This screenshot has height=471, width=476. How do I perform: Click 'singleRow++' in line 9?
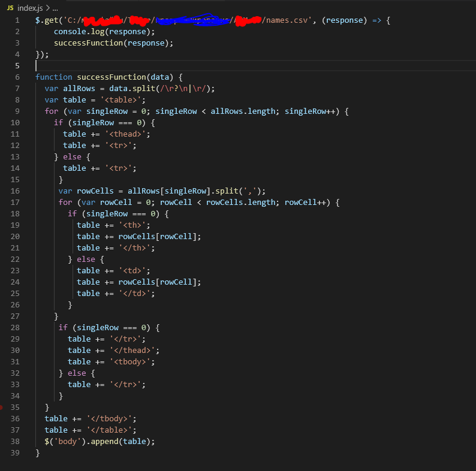tap(310, 111)
